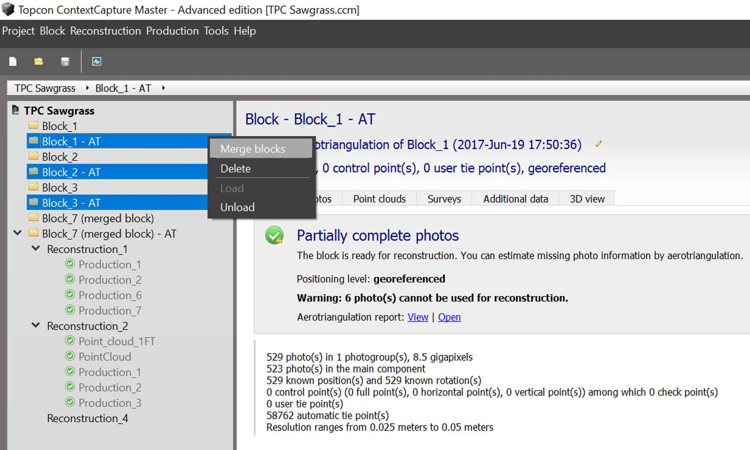This screenshot has height=450, width=750.
Task: Choose Unload from context menu
Action: 261,207
